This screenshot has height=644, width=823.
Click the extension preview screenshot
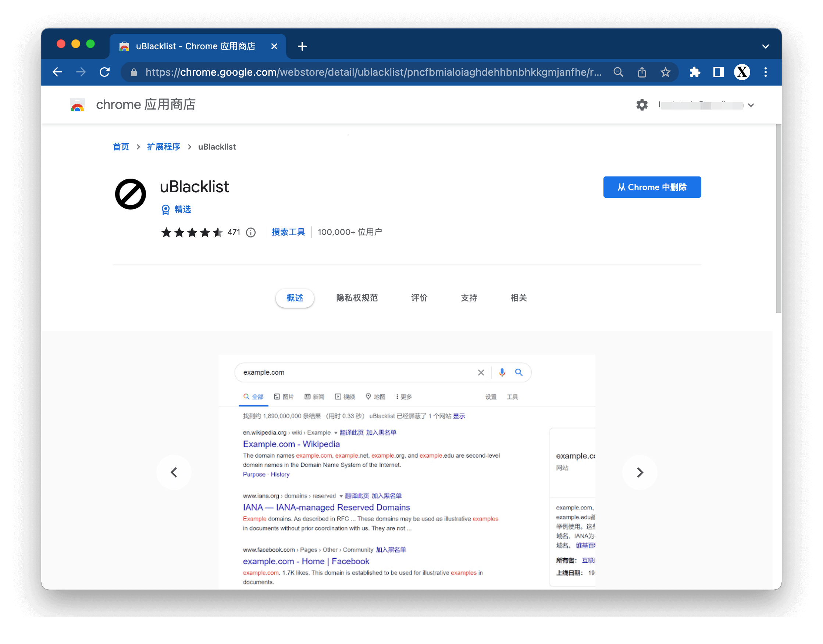[407, 471]
